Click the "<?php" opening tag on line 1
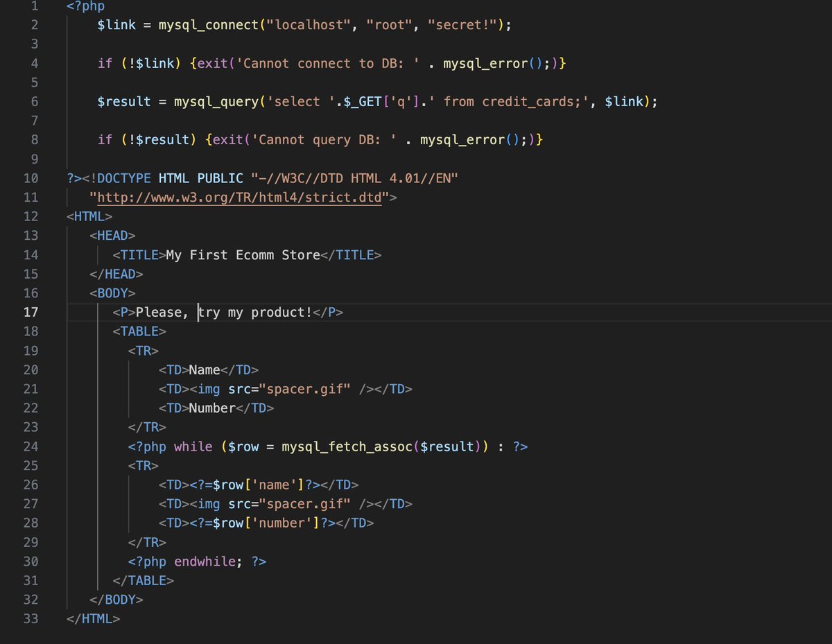 tap(87, 6)
